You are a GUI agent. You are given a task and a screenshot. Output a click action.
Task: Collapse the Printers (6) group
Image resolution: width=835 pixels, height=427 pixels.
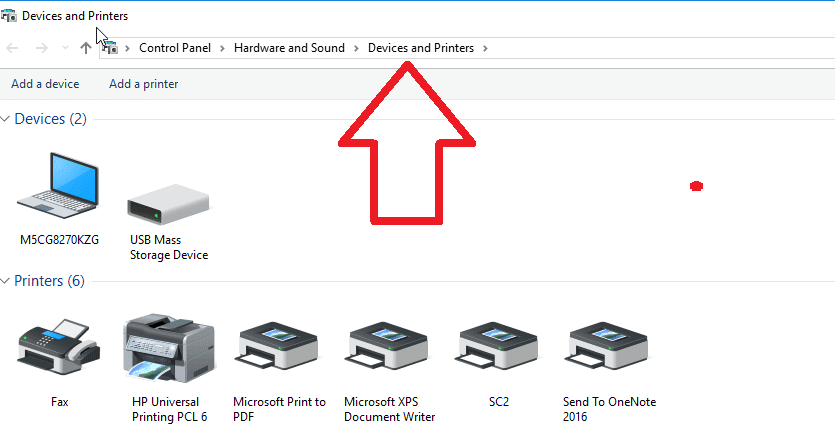[5, 281]
